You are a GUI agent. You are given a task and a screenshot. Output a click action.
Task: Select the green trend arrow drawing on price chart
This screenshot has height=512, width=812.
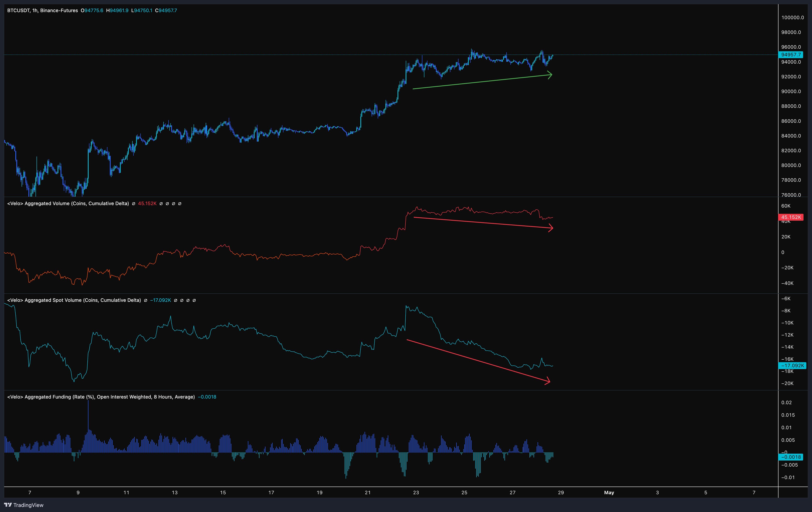click(x=482, y=83)
